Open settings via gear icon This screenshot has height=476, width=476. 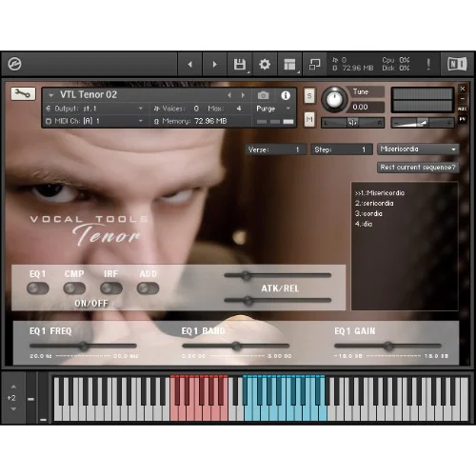[265, 65]
